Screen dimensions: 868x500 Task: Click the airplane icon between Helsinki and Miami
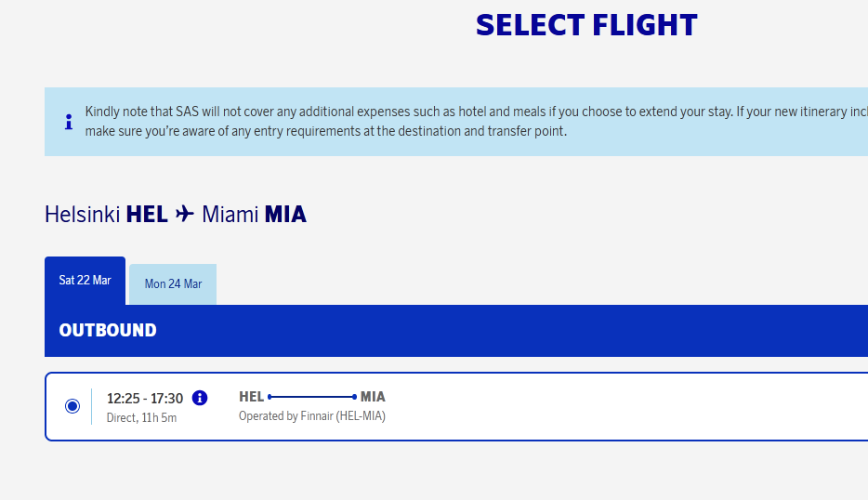click(x=185, y=215)
